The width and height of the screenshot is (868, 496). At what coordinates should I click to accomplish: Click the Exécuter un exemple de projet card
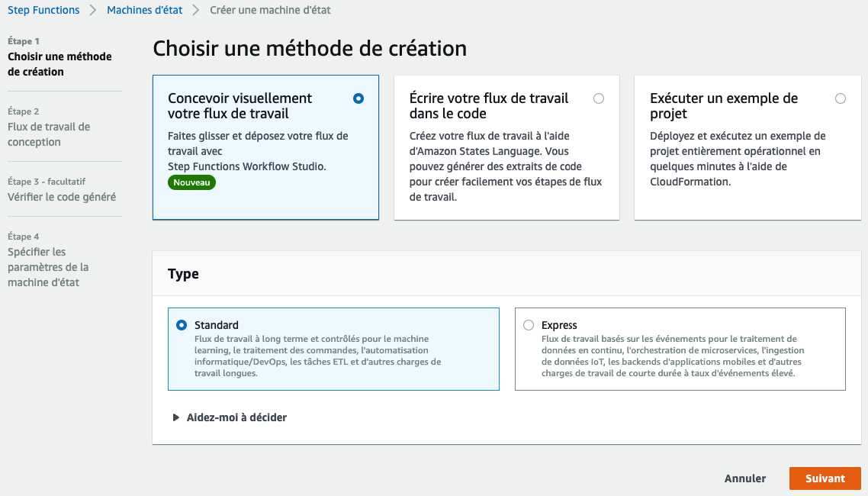(x=747, y=147)
